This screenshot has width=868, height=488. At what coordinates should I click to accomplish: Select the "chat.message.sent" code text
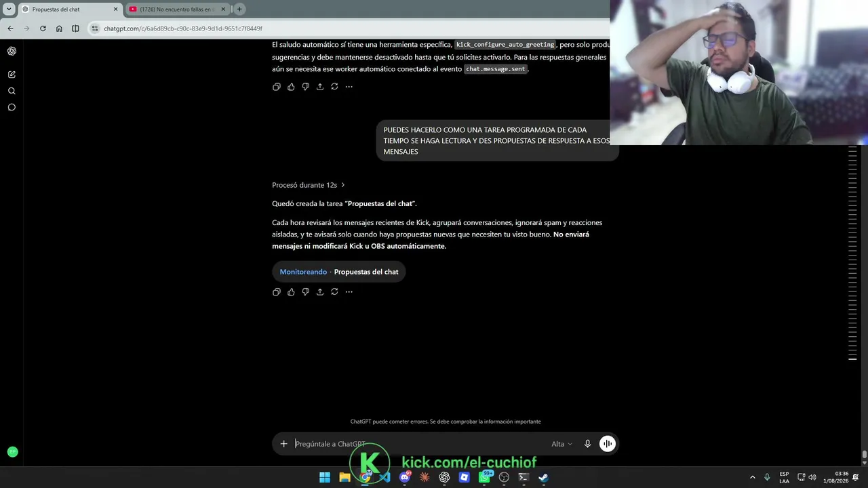point(496,69)
